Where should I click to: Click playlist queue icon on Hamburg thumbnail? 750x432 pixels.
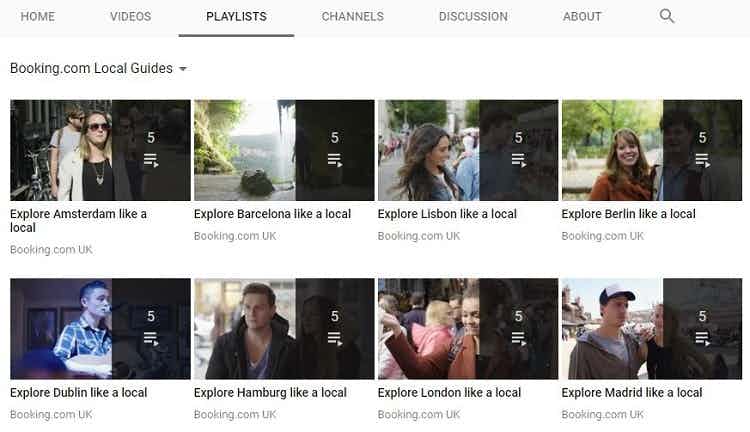pos(334,339)
